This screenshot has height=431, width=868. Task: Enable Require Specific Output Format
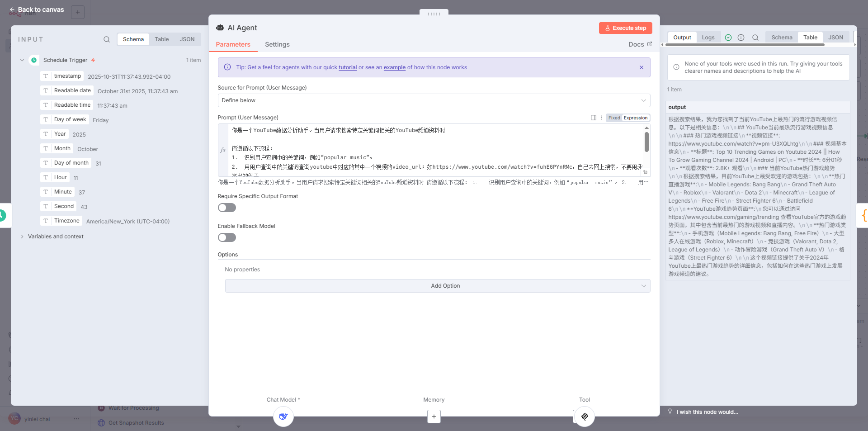tap(227, 208)
